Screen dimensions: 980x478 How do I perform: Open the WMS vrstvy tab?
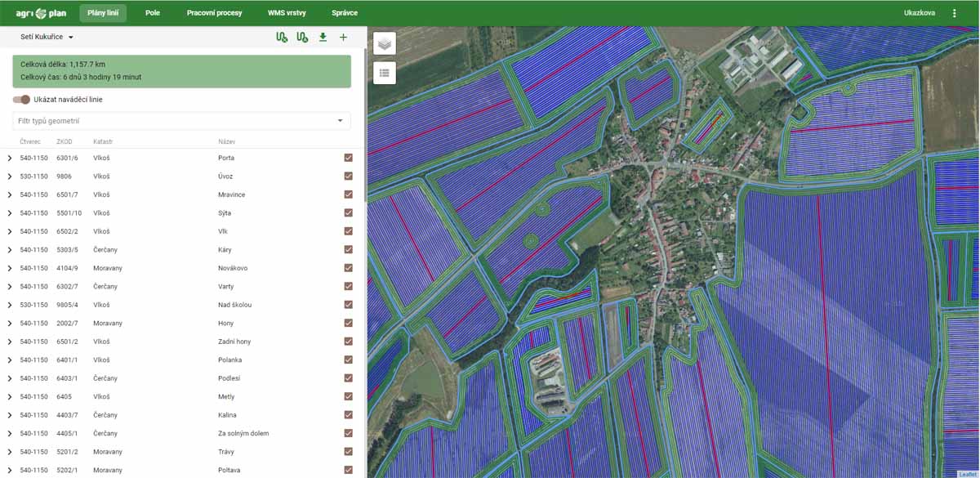(x=287, y=13)
